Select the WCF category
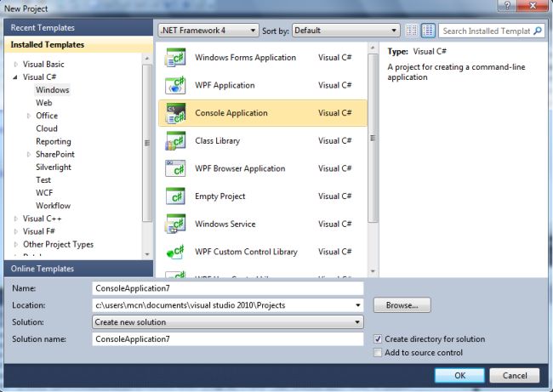 pyautogui.click(x=44, y=193)
